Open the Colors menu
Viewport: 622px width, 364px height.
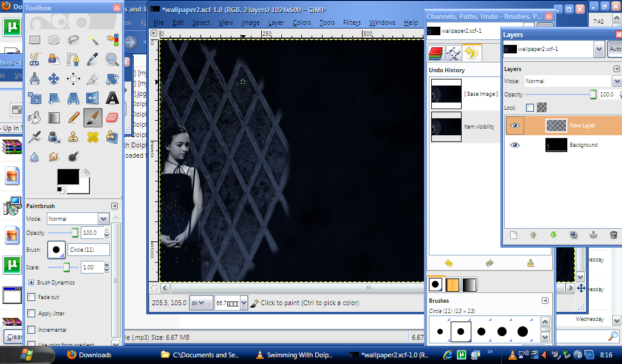coord(302,22)
